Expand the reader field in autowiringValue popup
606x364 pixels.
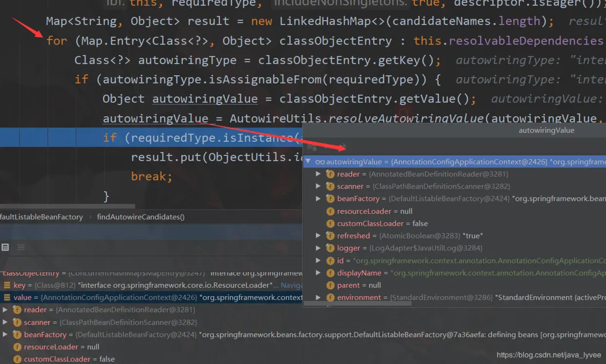tap(318, 174)
